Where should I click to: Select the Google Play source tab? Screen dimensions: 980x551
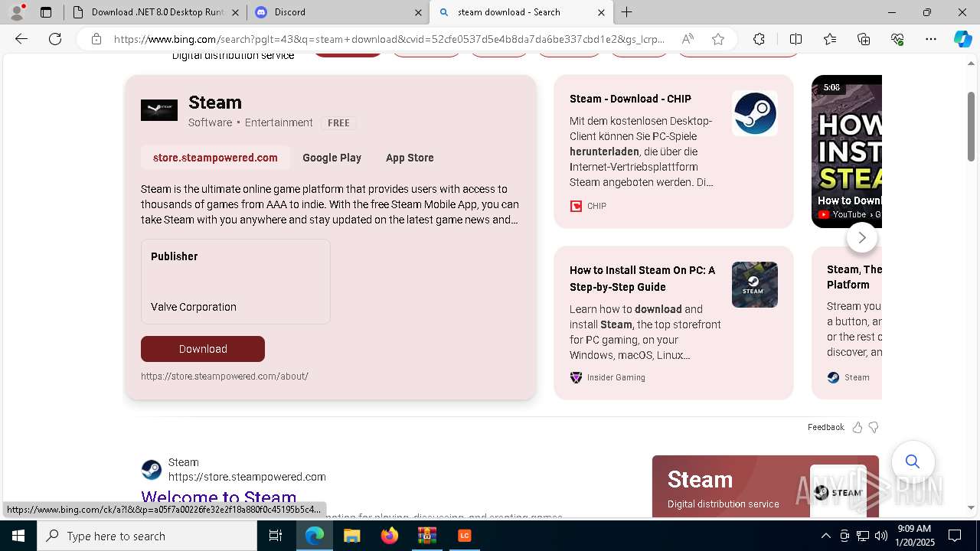click(332, 158)
